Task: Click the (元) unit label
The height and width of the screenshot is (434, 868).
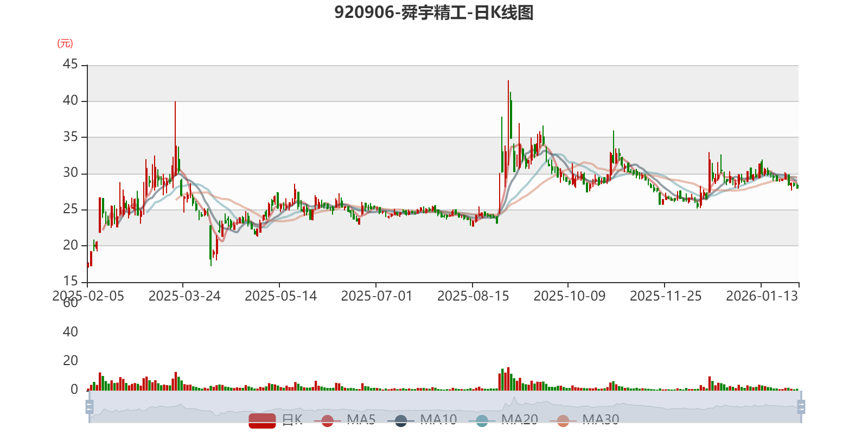Action: click(x=65, y=43)
